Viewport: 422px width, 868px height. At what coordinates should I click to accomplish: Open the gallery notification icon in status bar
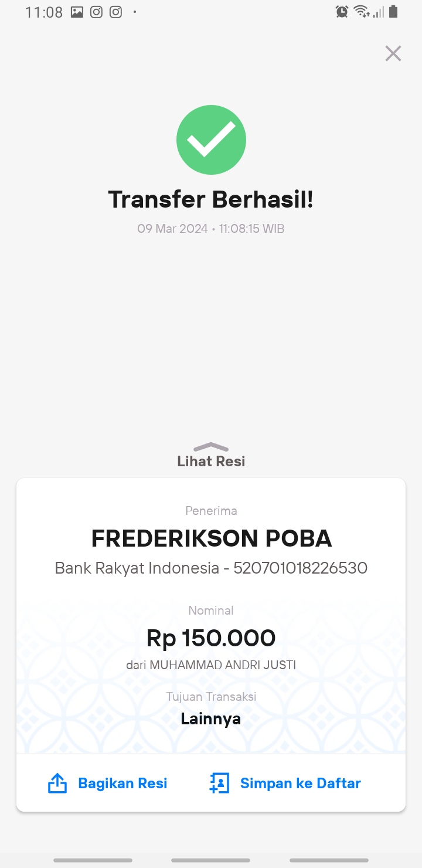[77, 12]
